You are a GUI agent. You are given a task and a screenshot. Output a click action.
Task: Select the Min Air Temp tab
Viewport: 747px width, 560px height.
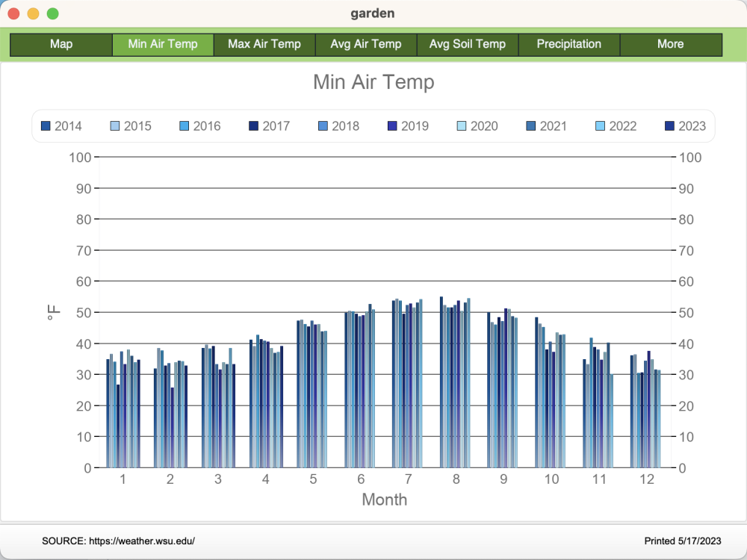(163, 45)
